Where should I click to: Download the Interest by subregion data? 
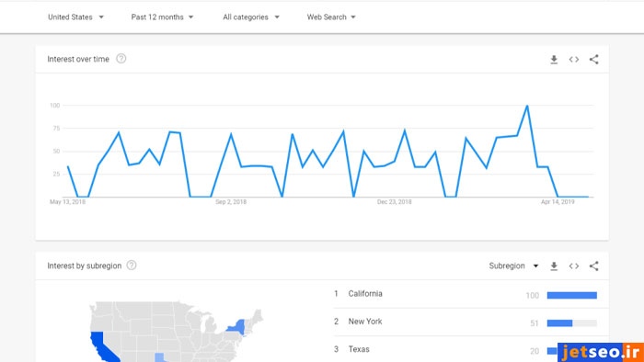(554, 266)
